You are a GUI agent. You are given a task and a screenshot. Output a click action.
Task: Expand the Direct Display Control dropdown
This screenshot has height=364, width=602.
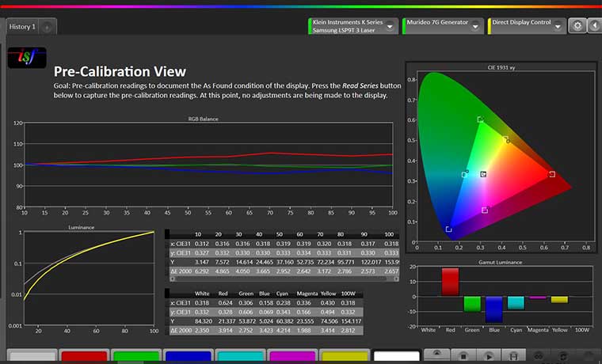click(559, 26)
